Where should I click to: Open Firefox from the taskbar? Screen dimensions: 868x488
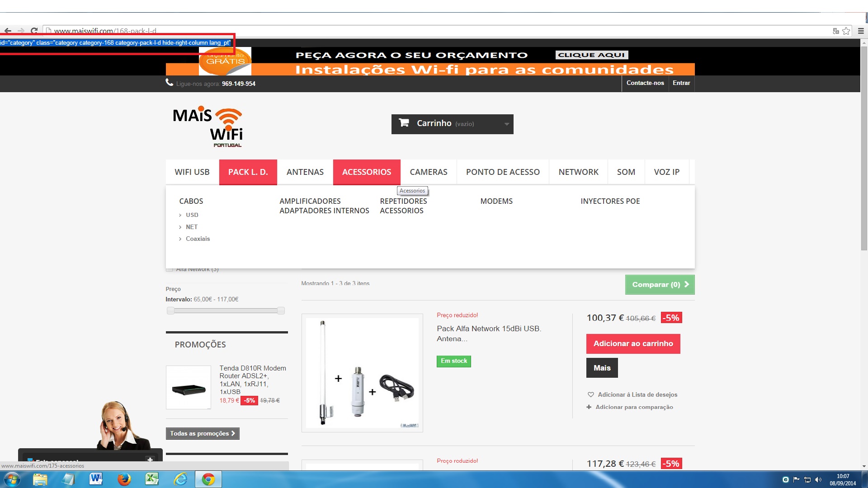[x=124, y=479]
